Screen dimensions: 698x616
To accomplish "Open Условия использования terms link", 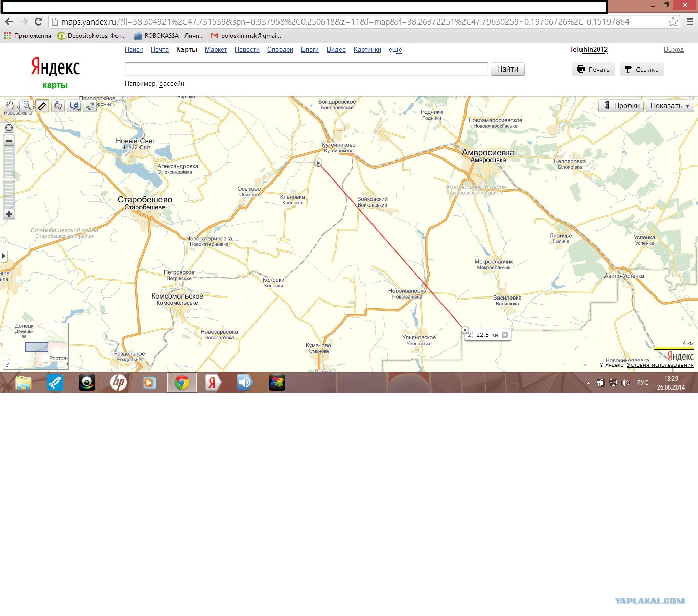I will (660, 365).
